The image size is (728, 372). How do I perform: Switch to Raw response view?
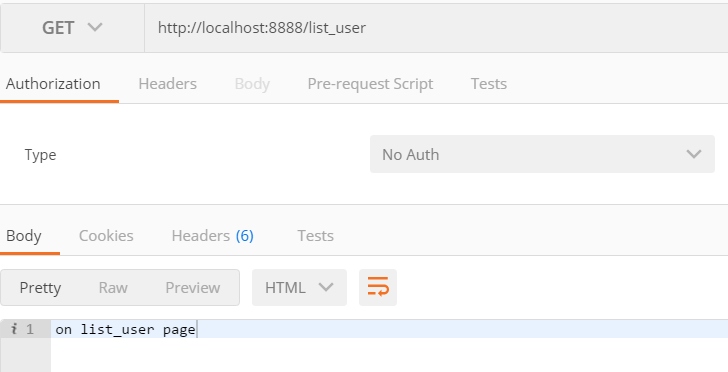[x=113, y=288]
